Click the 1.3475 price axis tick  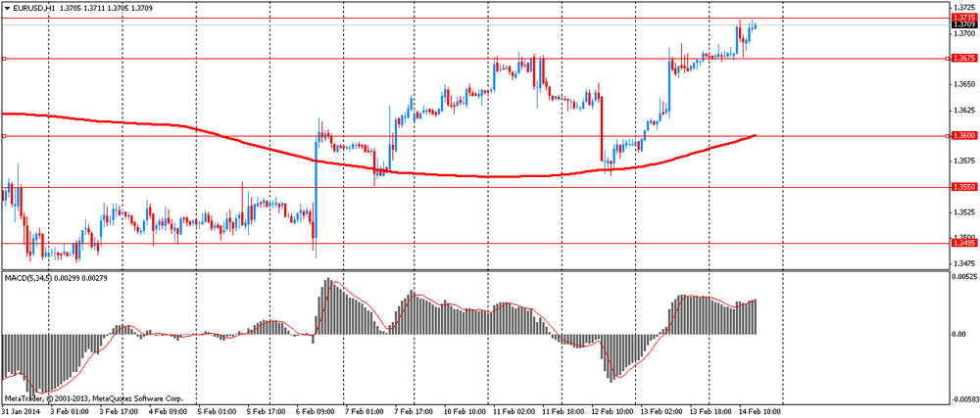[965, 263]
